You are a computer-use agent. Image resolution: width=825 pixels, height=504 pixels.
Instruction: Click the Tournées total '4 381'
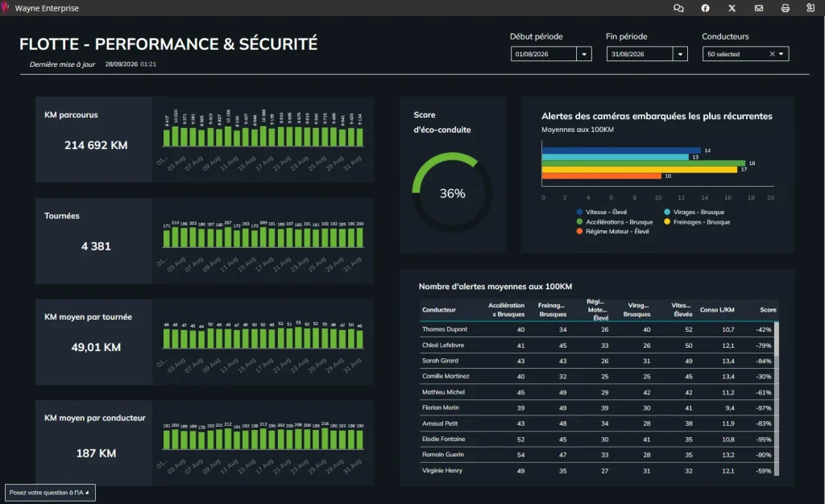point(96,246)
